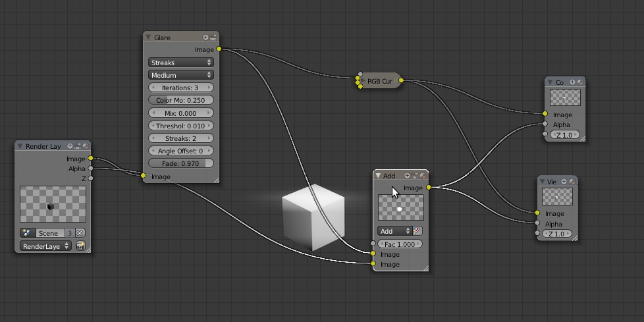Click the Image input socket of the Glare node

click(143, 176)
